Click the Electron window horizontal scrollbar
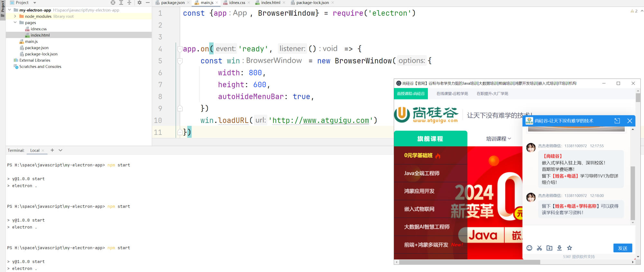The height and width of the screenshot is (272, 644). click(x=469, y=262)
